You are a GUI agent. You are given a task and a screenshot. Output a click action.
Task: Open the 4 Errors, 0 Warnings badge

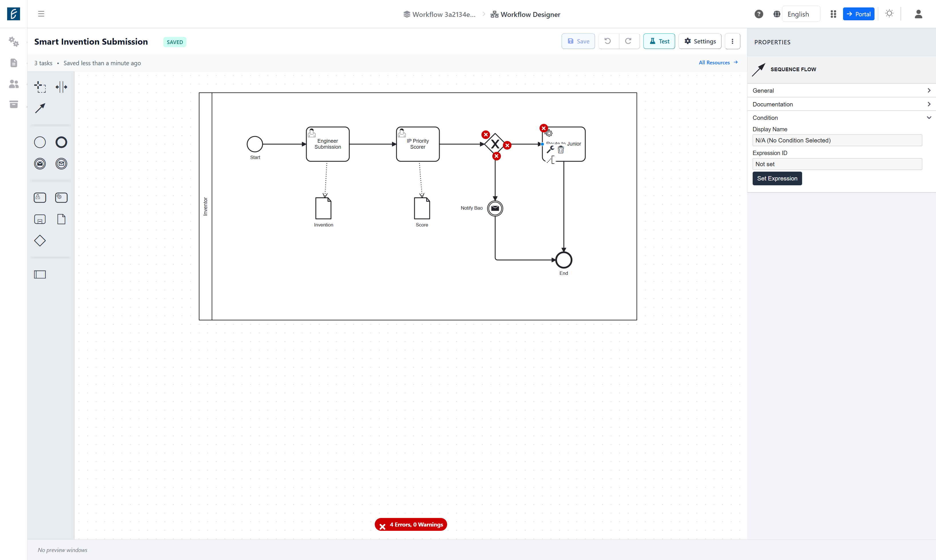pos(411,525)
